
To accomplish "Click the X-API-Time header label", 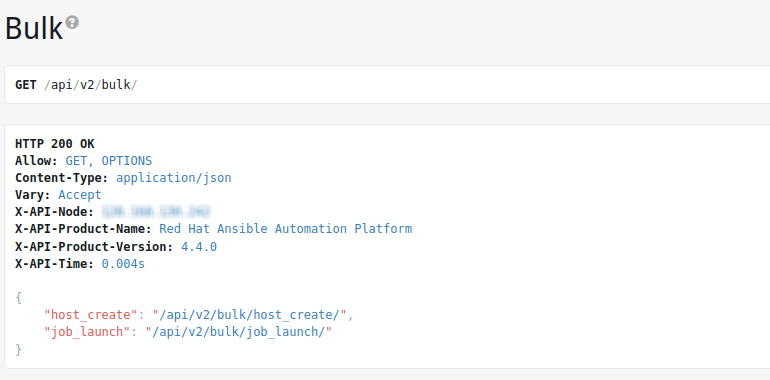I will coord(55,264).
